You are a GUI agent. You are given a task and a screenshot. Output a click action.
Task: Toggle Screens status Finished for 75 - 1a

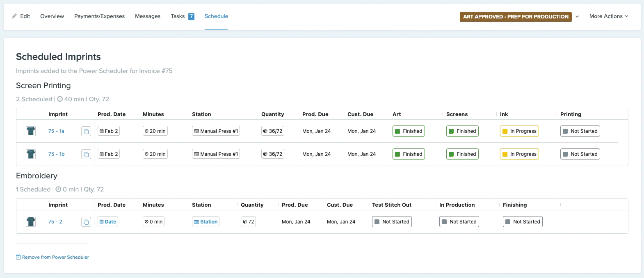pos(462,131)
